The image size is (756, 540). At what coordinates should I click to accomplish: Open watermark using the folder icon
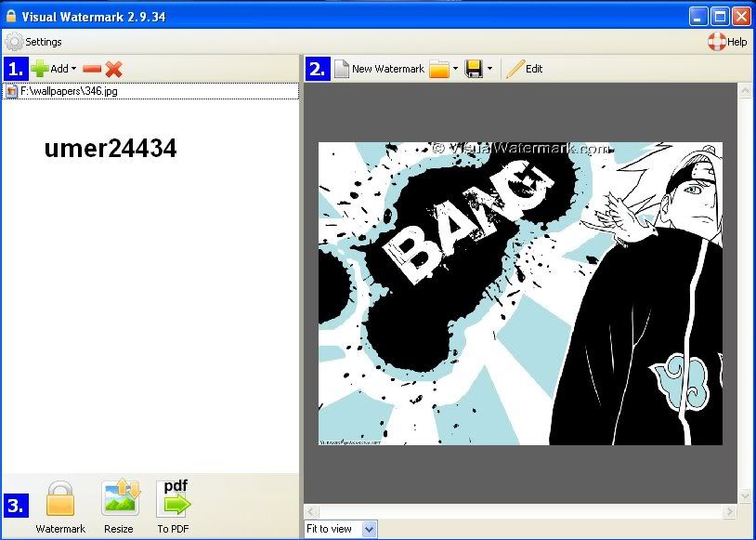tap(438, 69)
